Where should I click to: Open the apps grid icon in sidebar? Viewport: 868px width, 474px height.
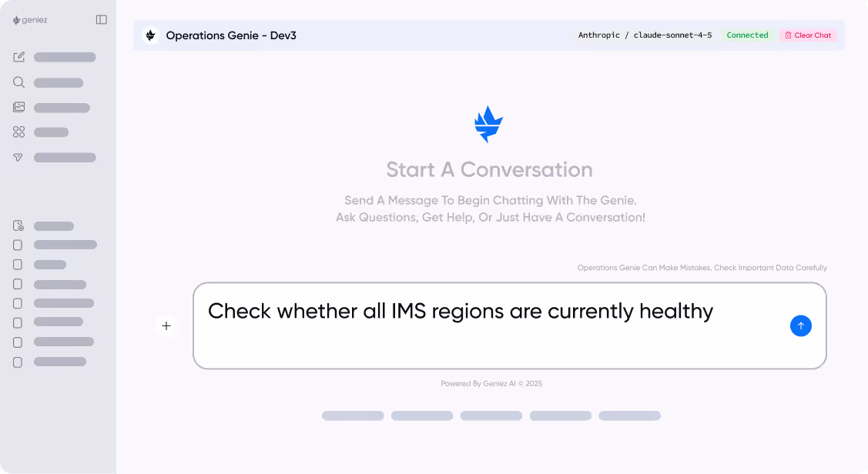pos(18,132)
